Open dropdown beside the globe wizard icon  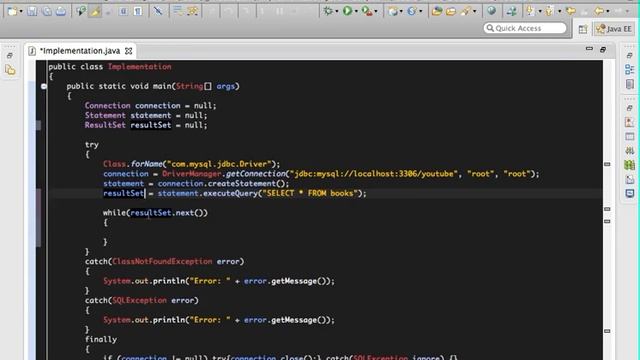click(x=401, y=11)
